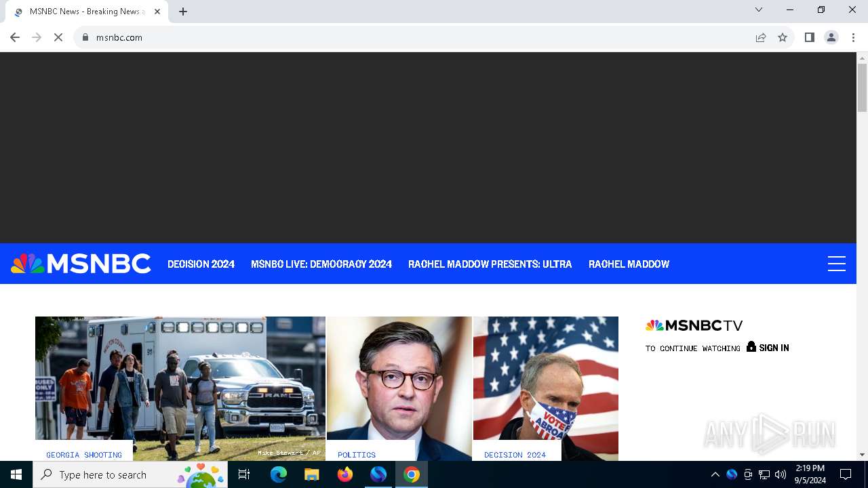This screenshot has width=868, height=488.
Task: Click the site lock icon in address bar
Action: pos(85,37)
